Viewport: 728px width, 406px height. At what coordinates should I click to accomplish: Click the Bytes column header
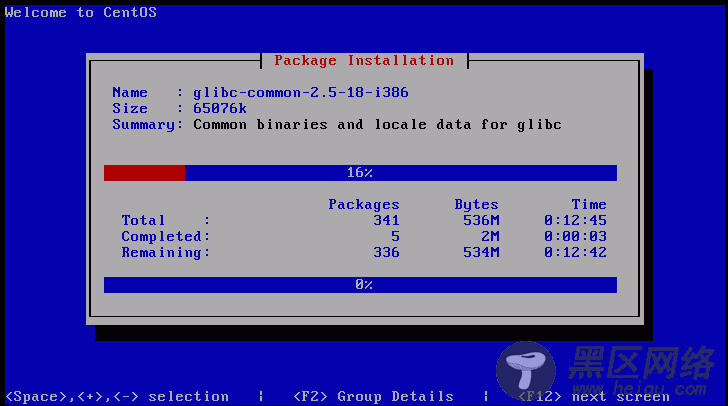click(x=476, y=204)
